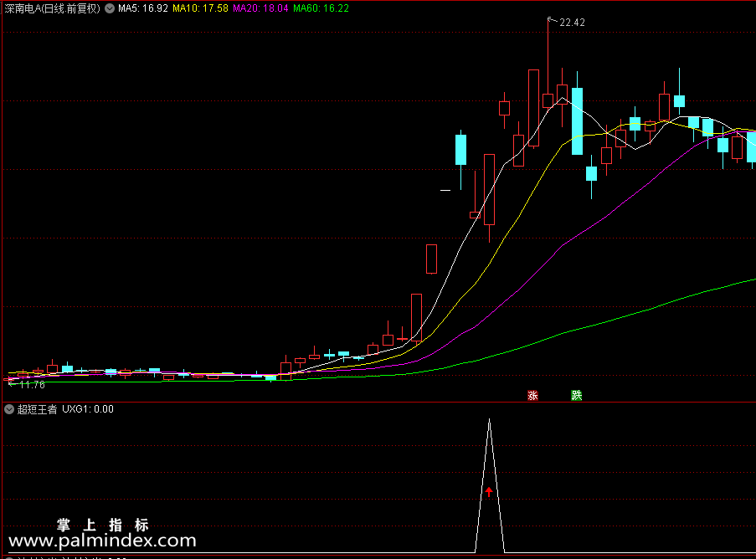The image size is (756, 559).
Task: Select the 深南电A(日线.前复权) chart title
Action: click(x=52, y=8)
